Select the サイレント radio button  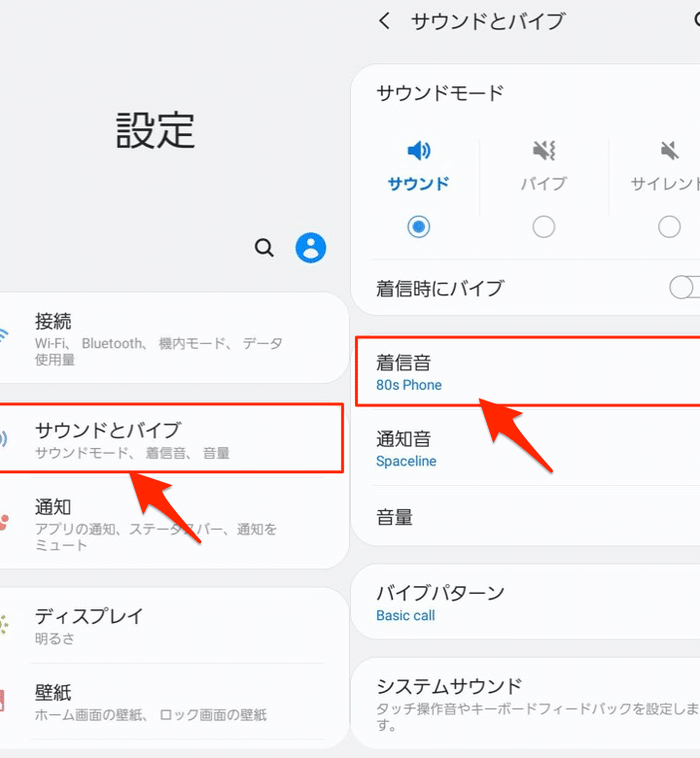(670, 226)
